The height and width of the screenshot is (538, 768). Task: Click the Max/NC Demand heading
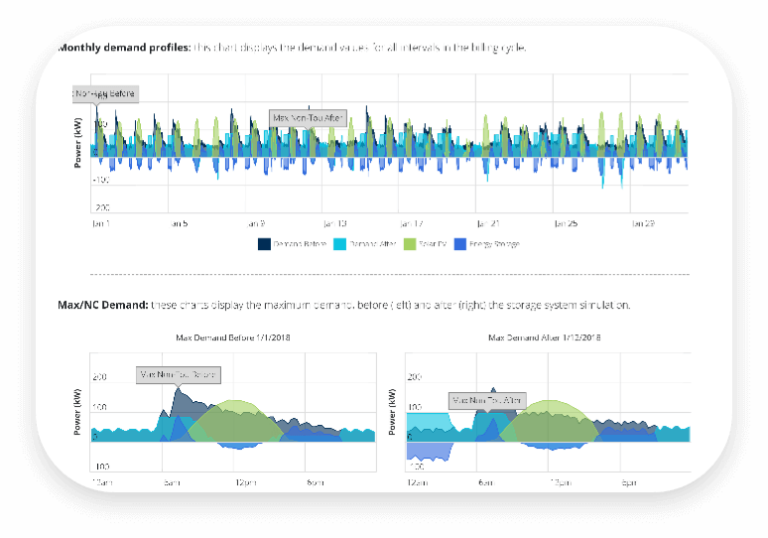tap(103, 304)
